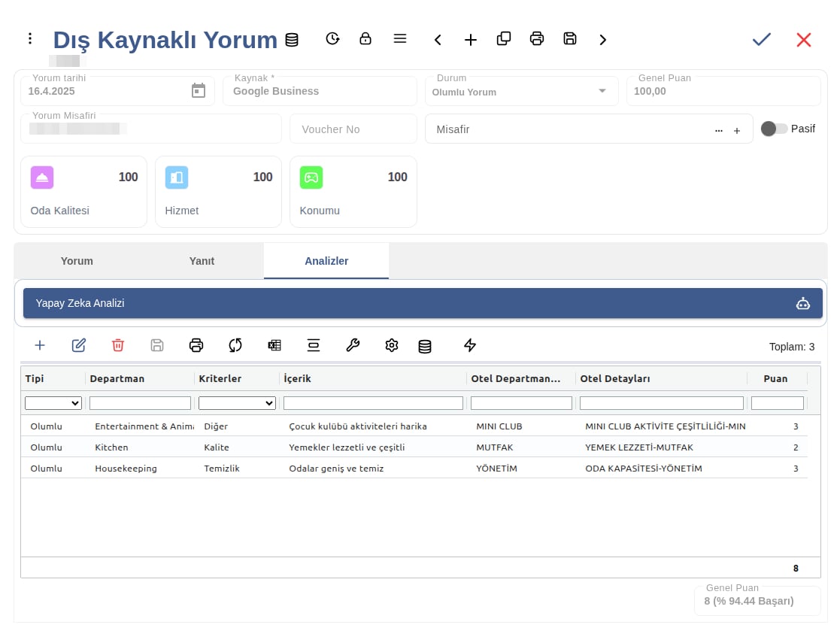The width and height of the screenshot is (840, 640).
Task: Click the Departman filter box
Action: pyautogui.click(x=140, y=403)
